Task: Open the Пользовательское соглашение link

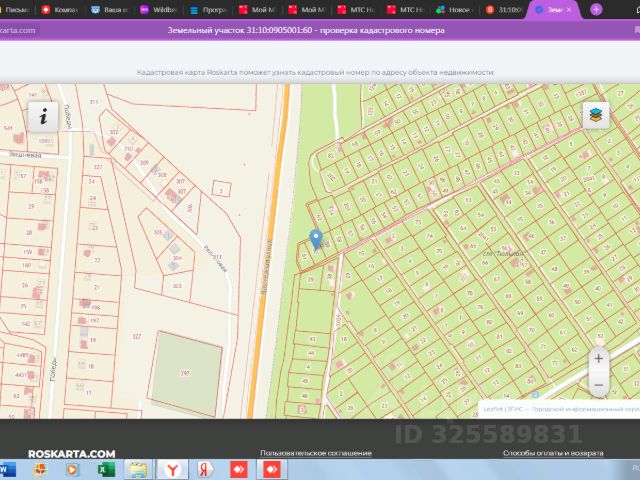Action: 316,453
